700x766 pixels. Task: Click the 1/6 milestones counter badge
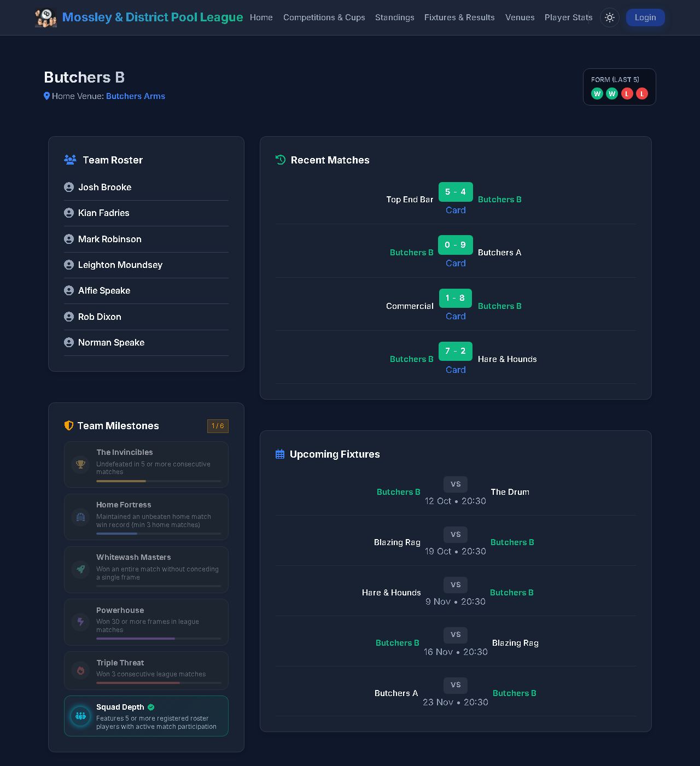[218, 426]
